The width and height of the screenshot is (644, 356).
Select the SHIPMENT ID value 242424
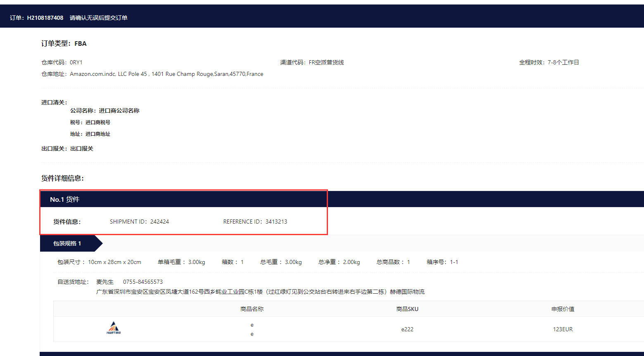[161, 221]
